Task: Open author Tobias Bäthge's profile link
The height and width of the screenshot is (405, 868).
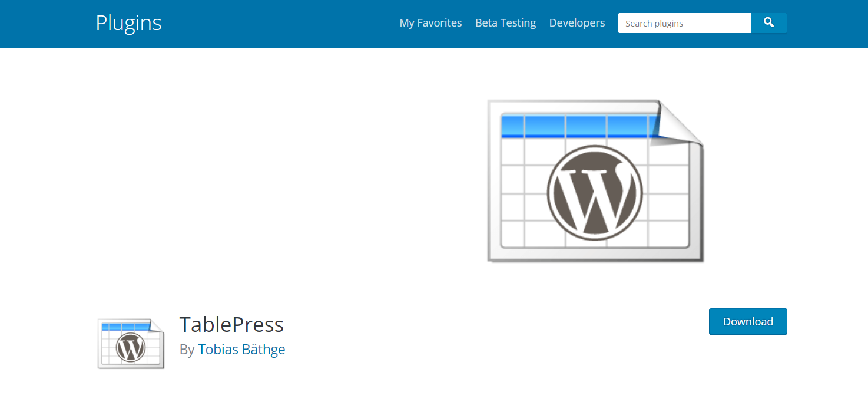Action: tap(241, 350)
